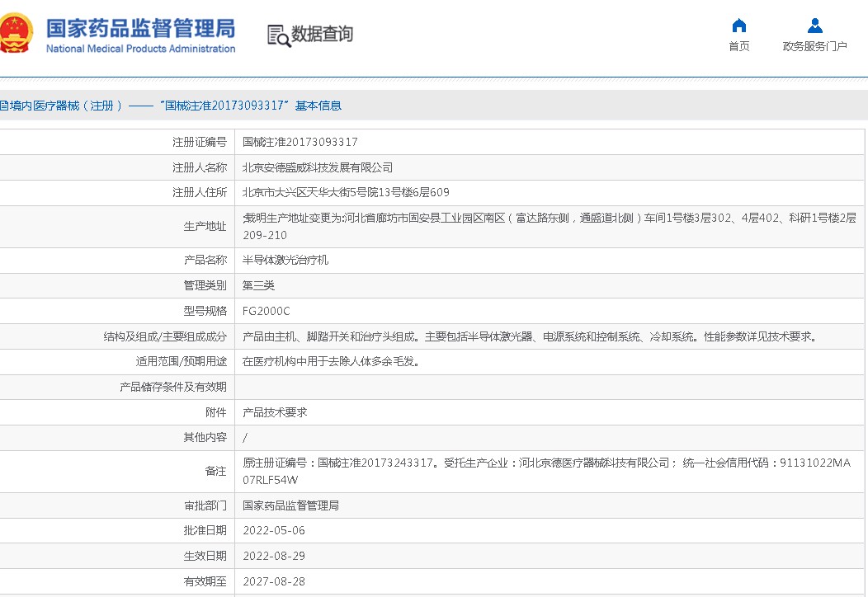Click the registrant address 北京市大兴区 cell
868x597 pixels.
pos(346,193)
